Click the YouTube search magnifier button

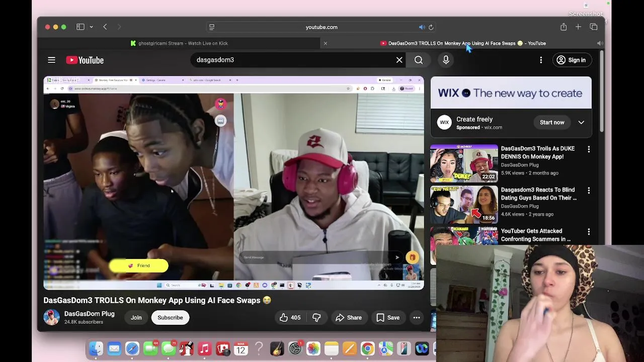pos(419,60)
